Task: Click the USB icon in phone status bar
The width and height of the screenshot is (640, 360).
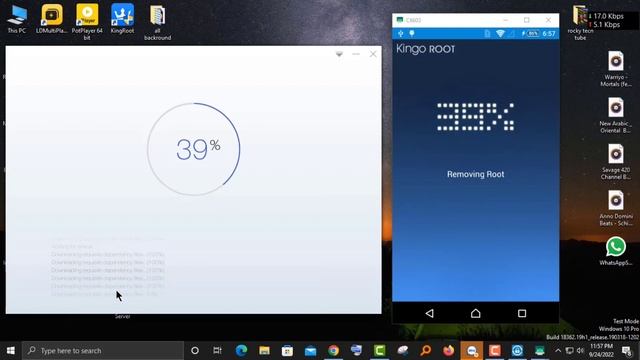Action: pyautogui.click(x=400, y=33)
